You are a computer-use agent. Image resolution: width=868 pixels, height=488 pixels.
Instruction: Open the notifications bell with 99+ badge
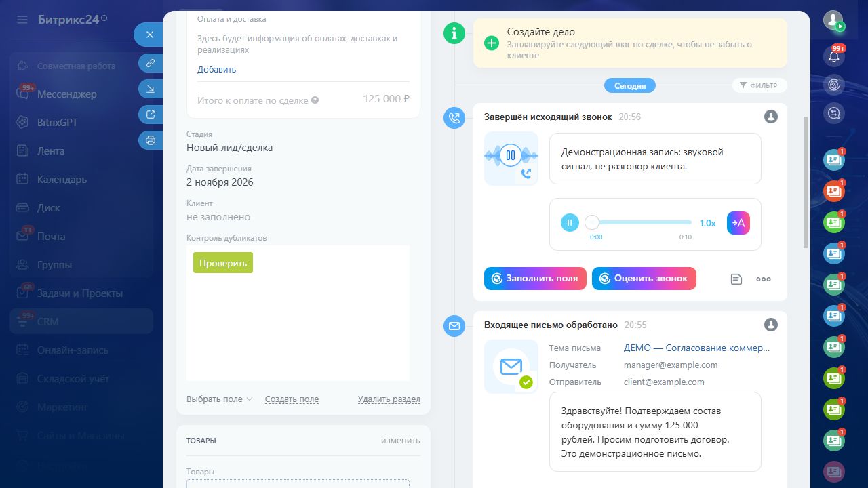pos(834,56)
